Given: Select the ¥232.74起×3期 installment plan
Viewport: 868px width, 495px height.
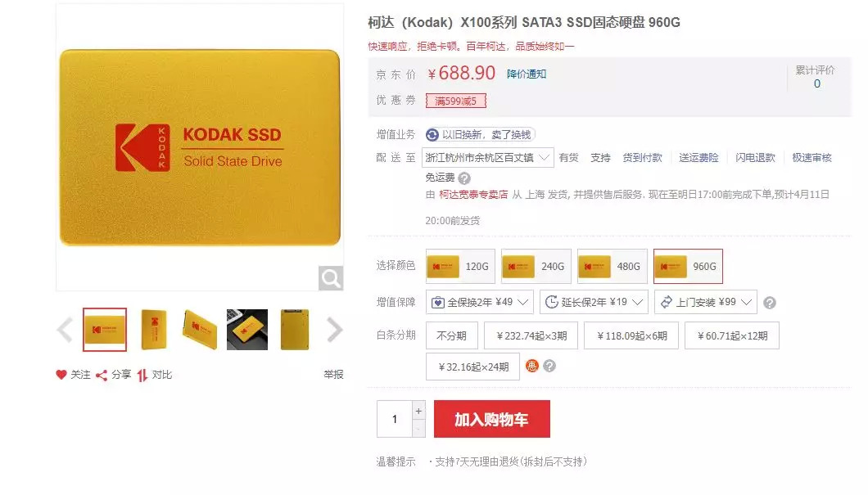Looking at the screenshot, I should pos(531,335).
